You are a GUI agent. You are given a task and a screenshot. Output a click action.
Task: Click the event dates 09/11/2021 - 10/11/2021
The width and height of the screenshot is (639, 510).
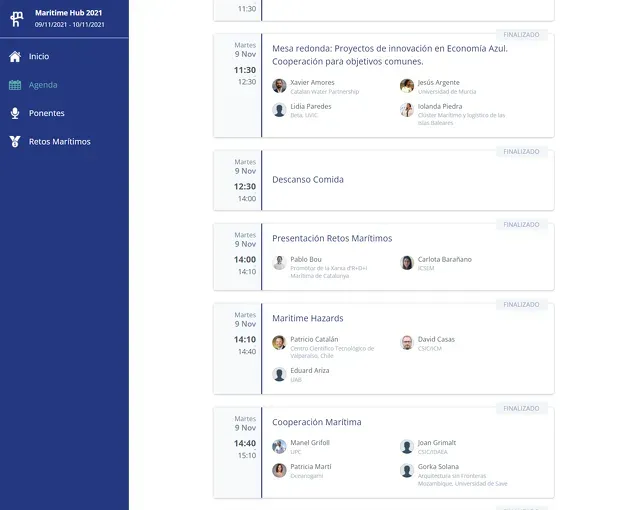coord(70,24)
